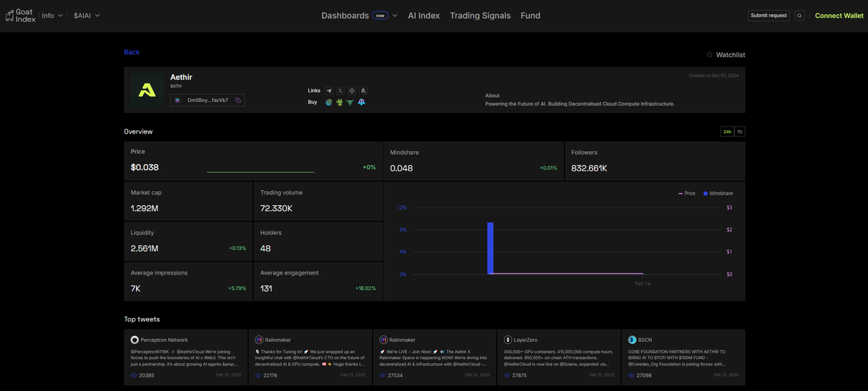Click the Trading volume 72.330K value
Viewport: 868px width, 391px height.
tap(276, 208)
